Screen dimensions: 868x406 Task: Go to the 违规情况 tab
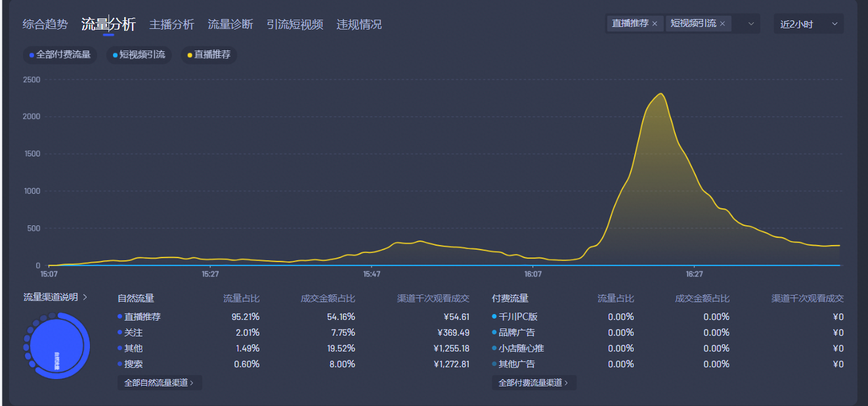358,25
